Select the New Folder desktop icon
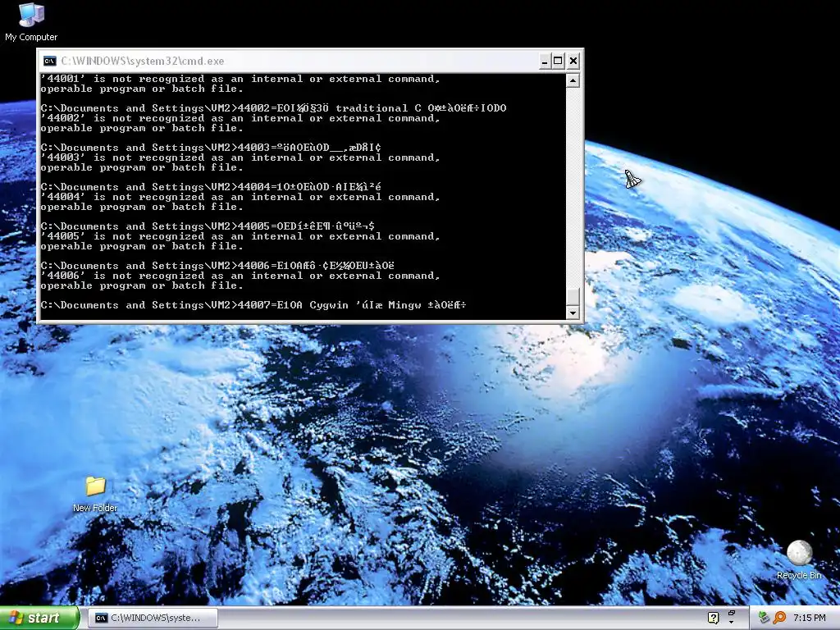 coord(95,494)
